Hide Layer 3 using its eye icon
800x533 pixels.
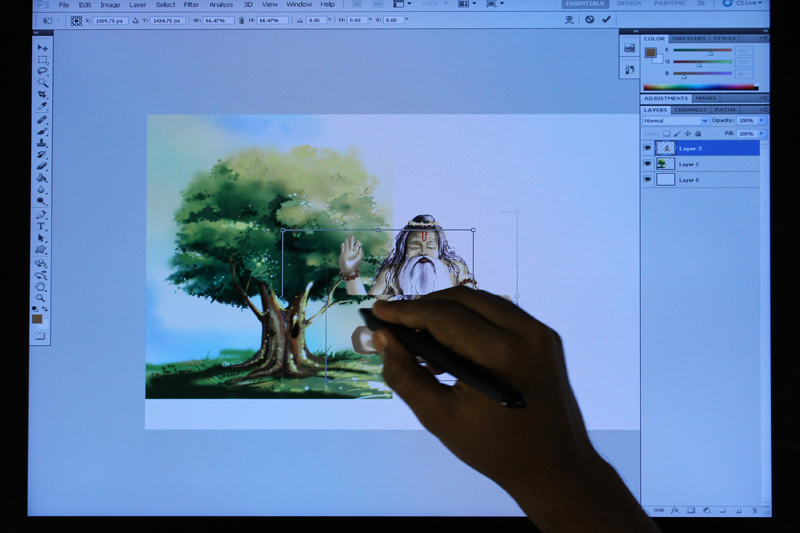[x=647, y=148]
